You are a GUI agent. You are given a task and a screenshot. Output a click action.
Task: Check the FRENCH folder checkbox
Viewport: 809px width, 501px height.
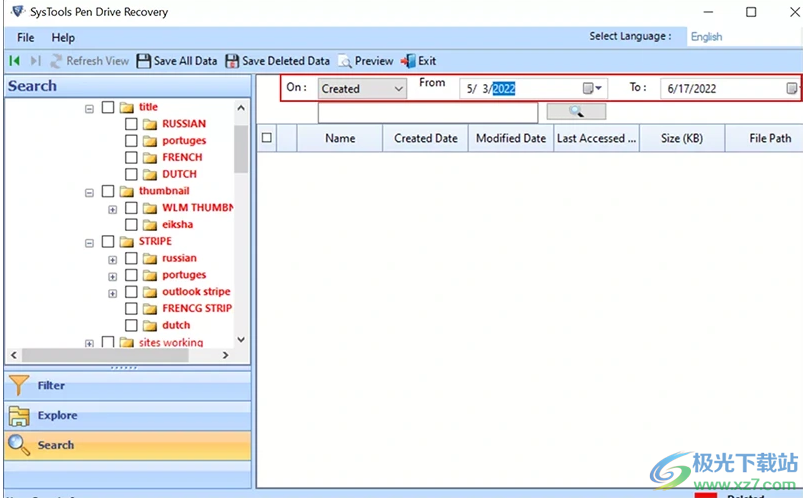coord(131,157)
